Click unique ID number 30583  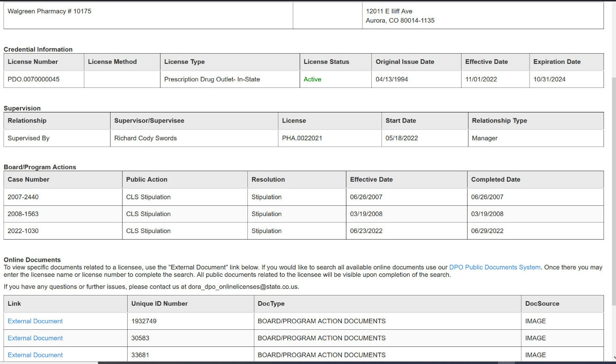pos(140,338)
